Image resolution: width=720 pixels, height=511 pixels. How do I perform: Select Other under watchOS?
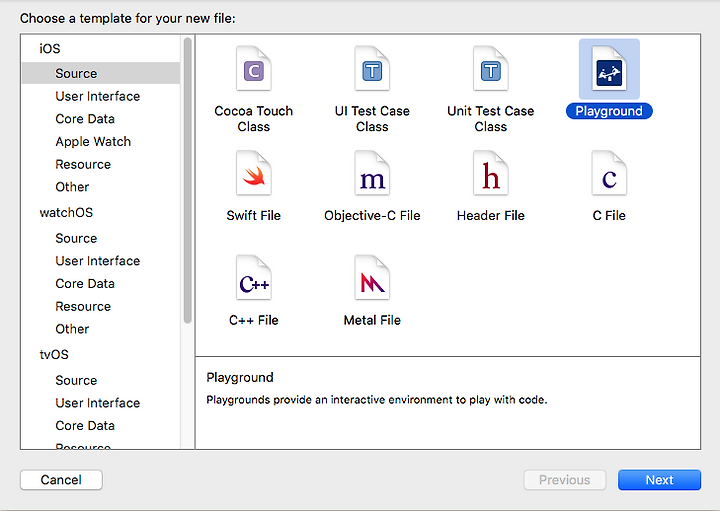(72, 329)
